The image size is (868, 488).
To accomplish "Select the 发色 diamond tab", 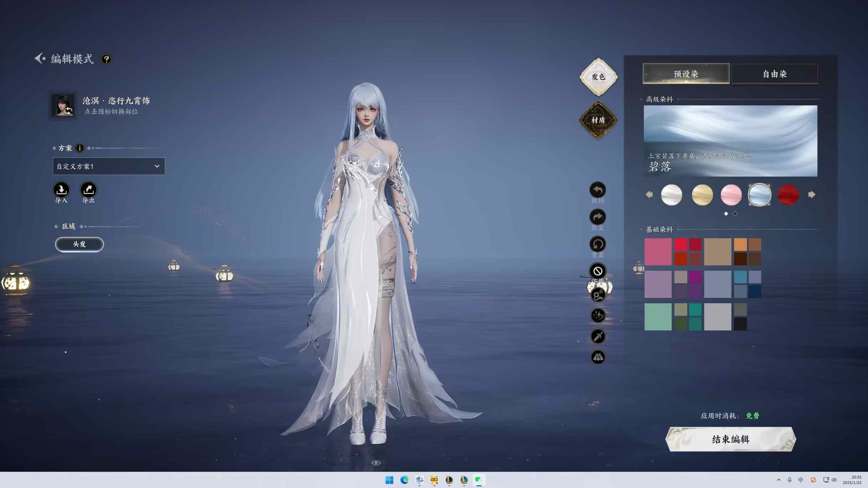I will point(598,77).
